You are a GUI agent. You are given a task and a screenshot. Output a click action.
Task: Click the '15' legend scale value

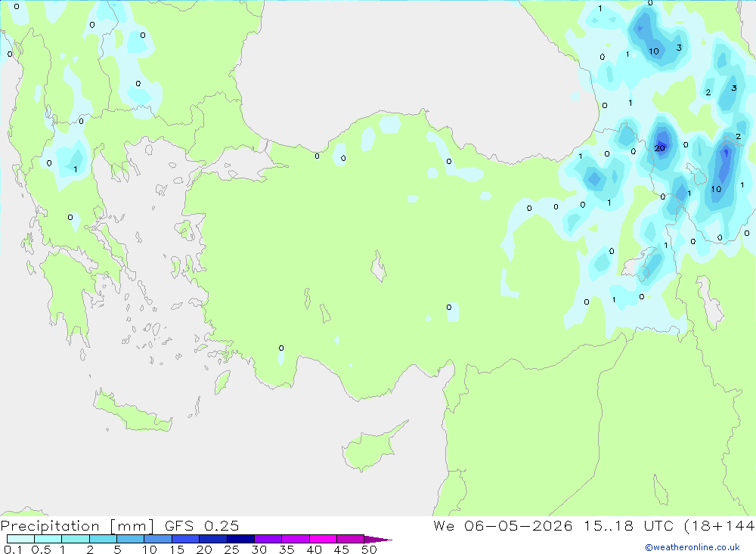[x=177, y=549]
